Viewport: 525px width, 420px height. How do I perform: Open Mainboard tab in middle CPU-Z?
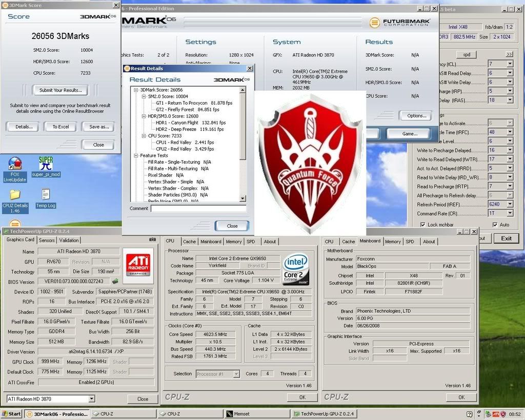(x=211, y=242)
